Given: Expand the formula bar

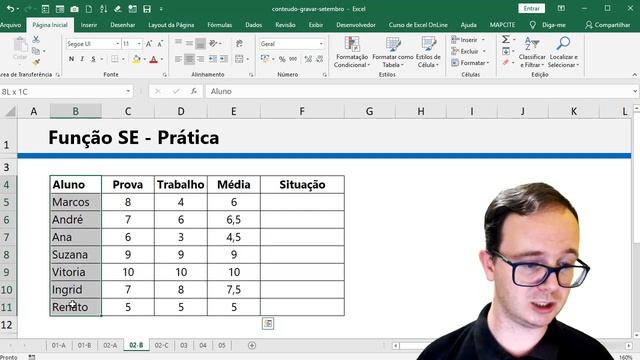Looking at the screenshot, I should [x=635, y=91].
